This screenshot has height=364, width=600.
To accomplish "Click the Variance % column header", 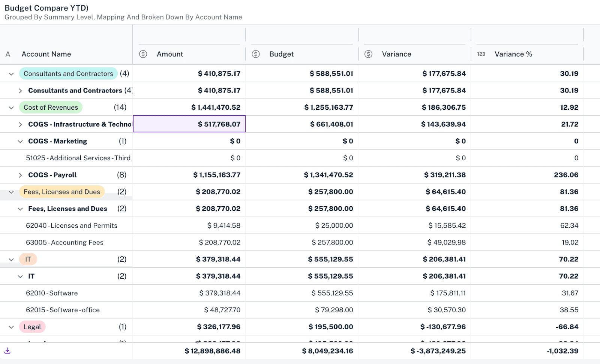I will coord(513,54).
